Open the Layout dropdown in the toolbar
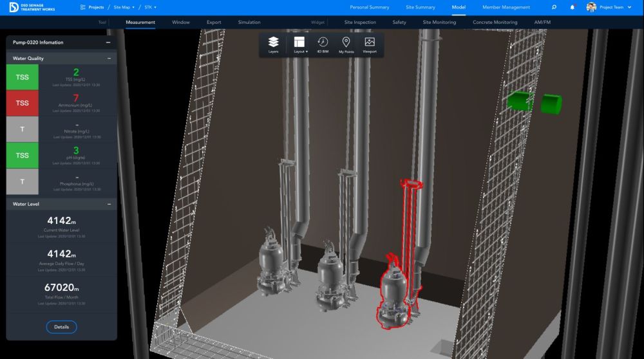 (x=299, y=44)
